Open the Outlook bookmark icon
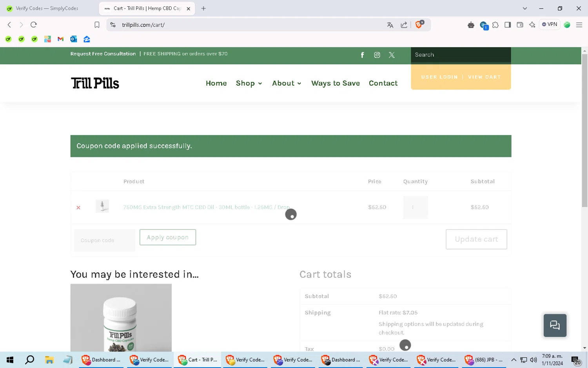Viewport: 588px width, 368px height. pos(73,39)
